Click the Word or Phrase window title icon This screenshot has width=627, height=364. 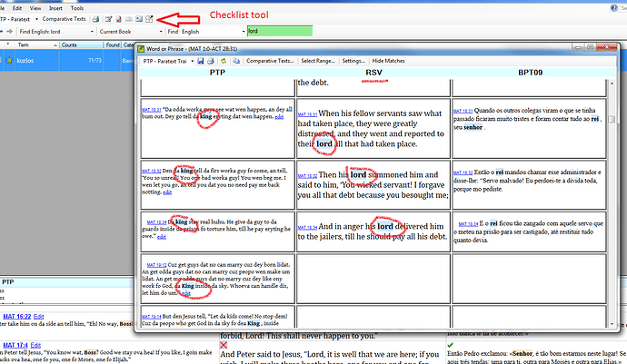click(x=141, y=49)
